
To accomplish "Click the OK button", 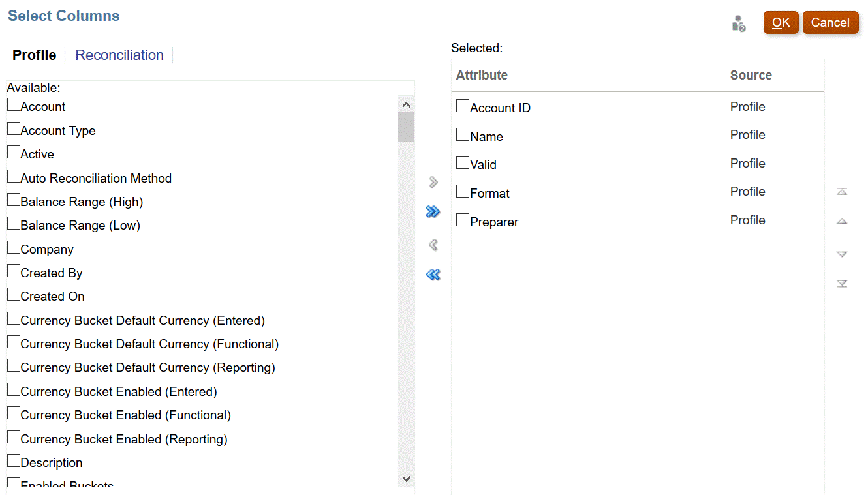I will pyautogui.click(x=781, y=22).
